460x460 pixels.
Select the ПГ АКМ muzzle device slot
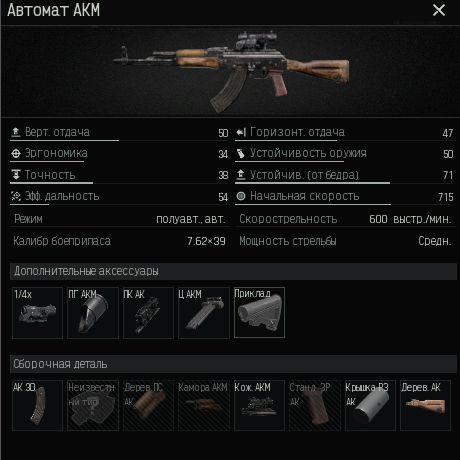point(93,313)
